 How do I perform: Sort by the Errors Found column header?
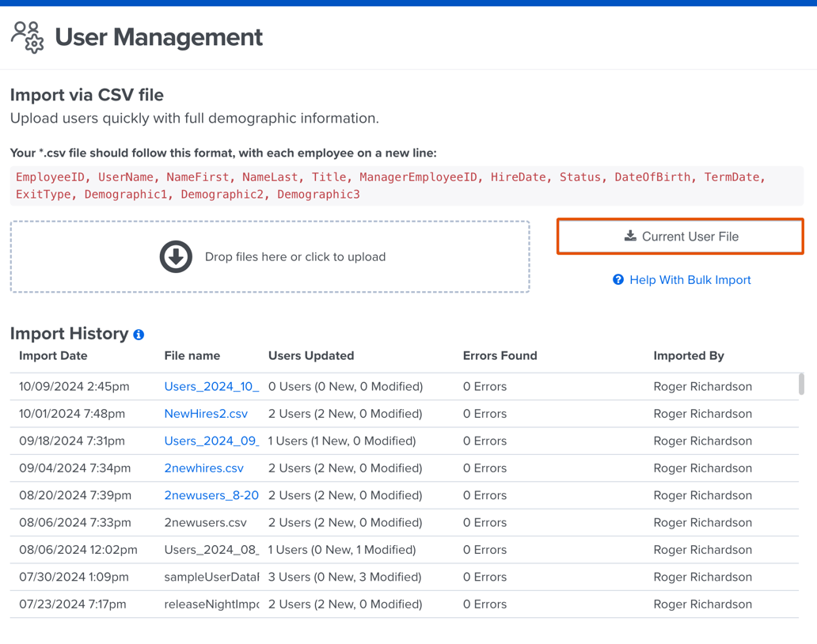[500, 355]
